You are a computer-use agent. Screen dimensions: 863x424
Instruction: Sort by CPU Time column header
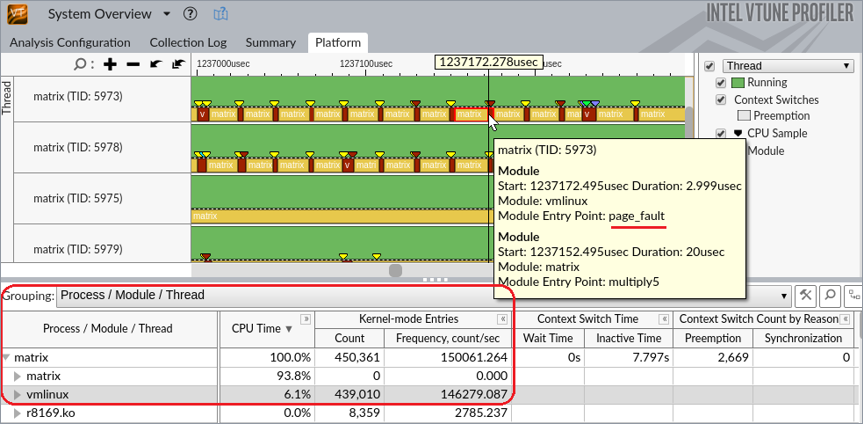click(262, 328)
